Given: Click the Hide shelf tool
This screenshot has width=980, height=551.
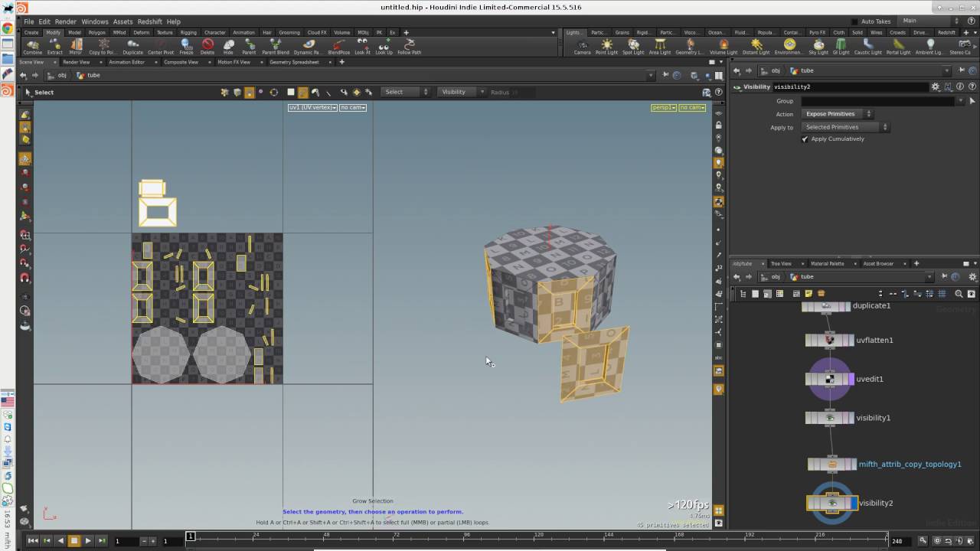Looking at the screenshot, I should pos(228,47).
